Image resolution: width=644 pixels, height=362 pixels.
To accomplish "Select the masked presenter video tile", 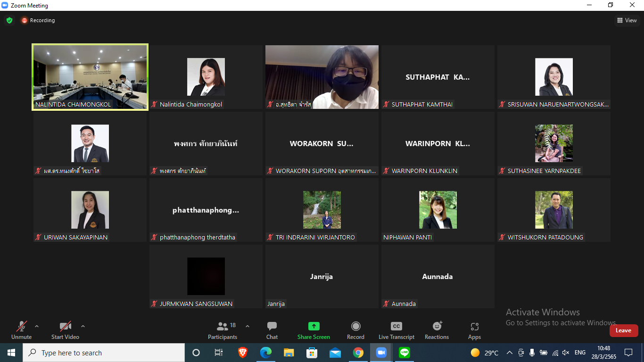I will coord(322,77).
